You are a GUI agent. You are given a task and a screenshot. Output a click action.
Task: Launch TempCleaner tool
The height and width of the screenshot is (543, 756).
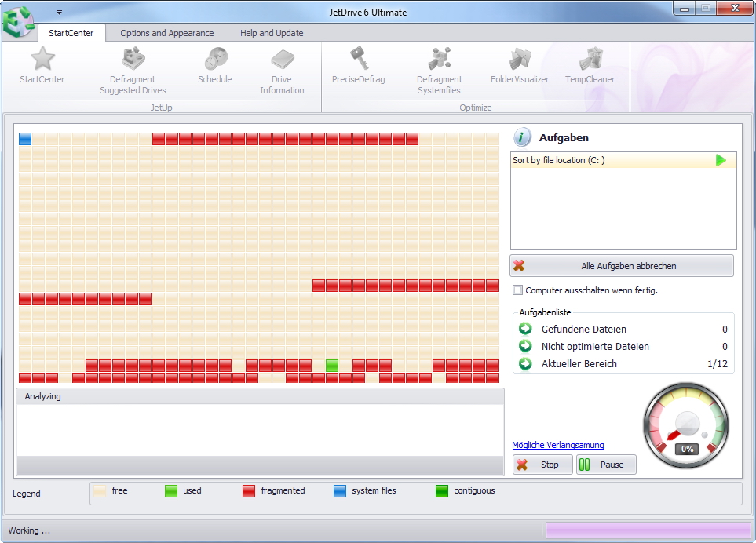(590, 60)
